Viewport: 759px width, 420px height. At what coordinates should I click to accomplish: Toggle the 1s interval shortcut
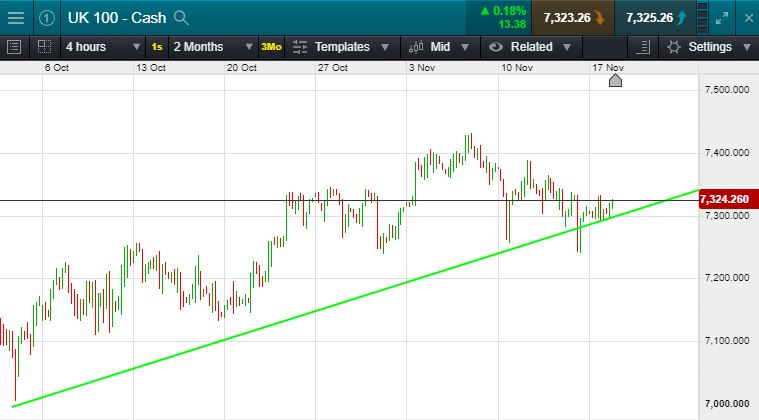click(x=157, y=47)
